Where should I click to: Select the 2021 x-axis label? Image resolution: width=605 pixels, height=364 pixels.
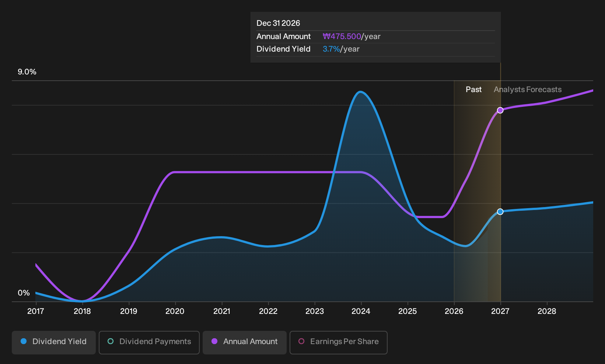(222, 311)
